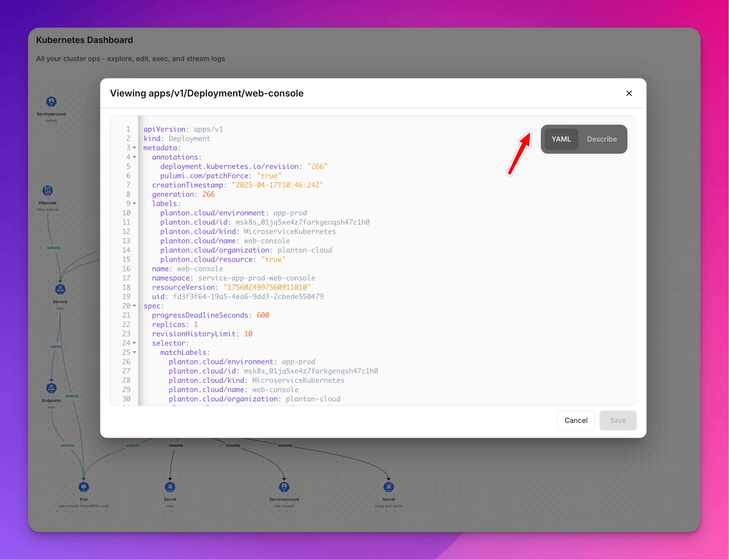
Task: Close the web-console viewing dialog
Action: tap(629, 93)
